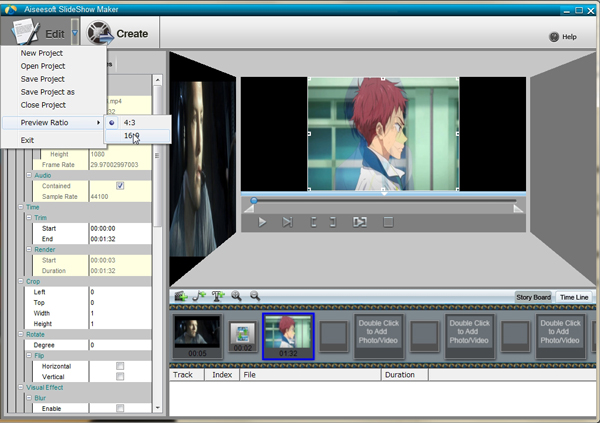Image resolution: width=600 pixels, height=423 pixels.
Task: Click the add photo/video icon in the storyboard toolbar
Action: 181,296
